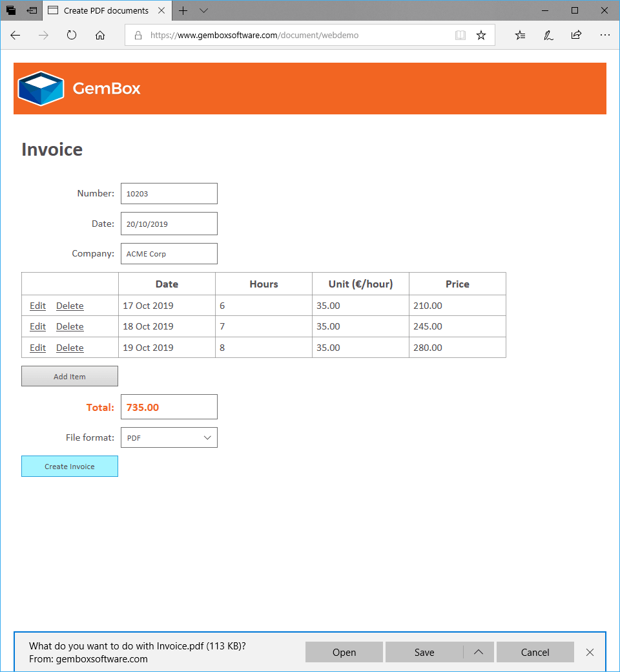Expand the Save options arrow

click(479, 653)
